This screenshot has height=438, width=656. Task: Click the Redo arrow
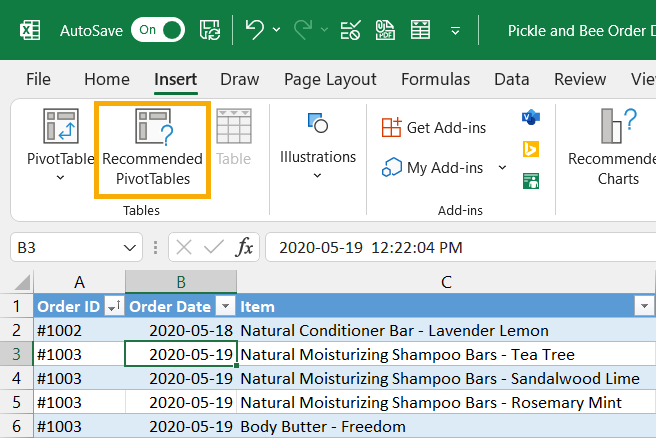[x=303, y=30]
